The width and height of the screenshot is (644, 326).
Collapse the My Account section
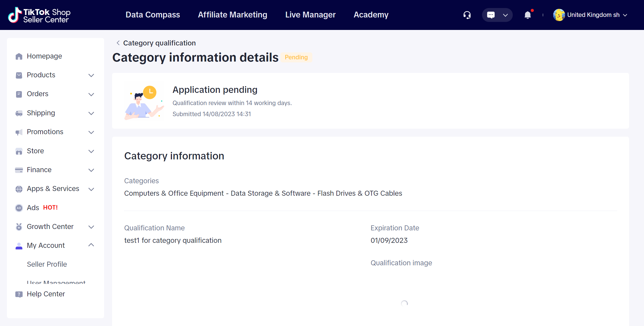(91, 245)
